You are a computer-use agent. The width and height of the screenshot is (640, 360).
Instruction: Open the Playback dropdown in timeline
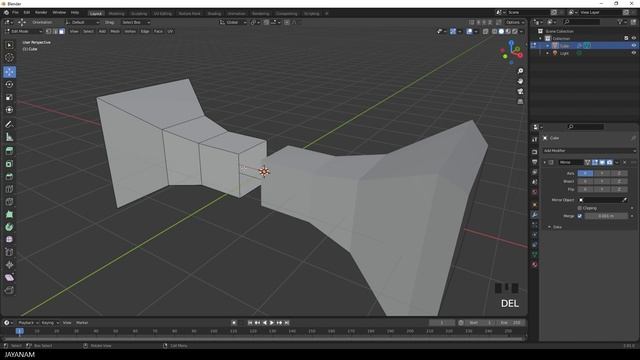point(28,323)
